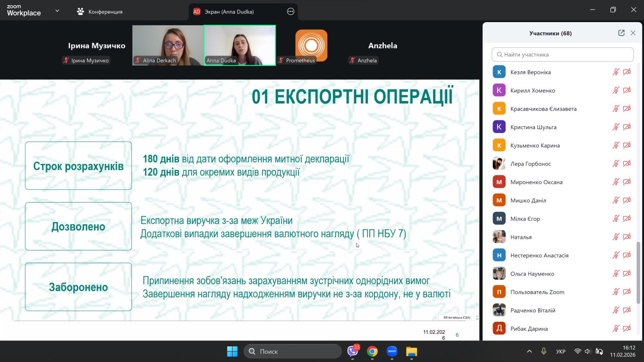
Task: Click the taskbar microphone icon
Action: 544,351
